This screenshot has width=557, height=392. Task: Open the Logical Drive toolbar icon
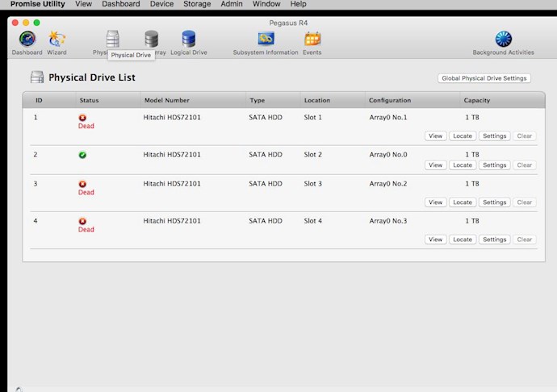coord(188,39)
